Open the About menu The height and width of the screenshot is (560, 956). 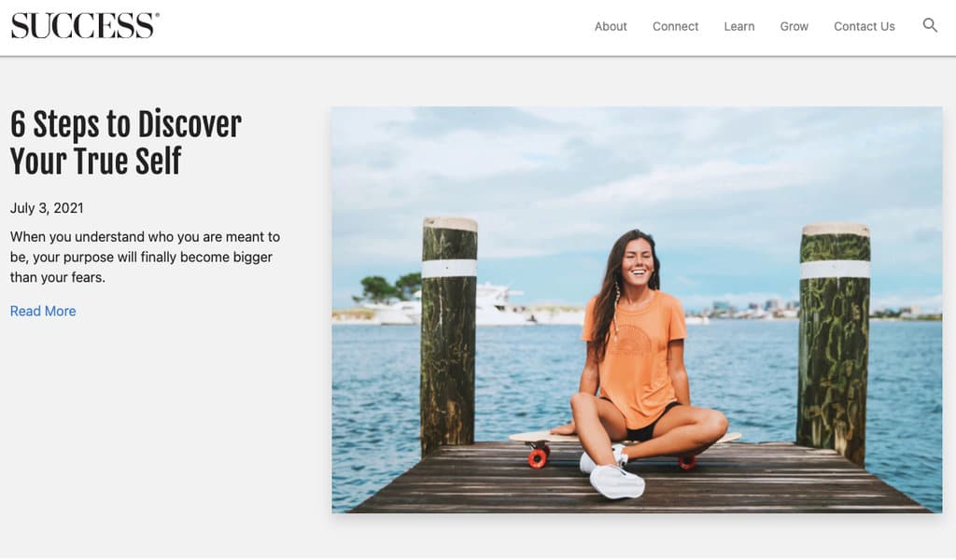pos(611,26)
